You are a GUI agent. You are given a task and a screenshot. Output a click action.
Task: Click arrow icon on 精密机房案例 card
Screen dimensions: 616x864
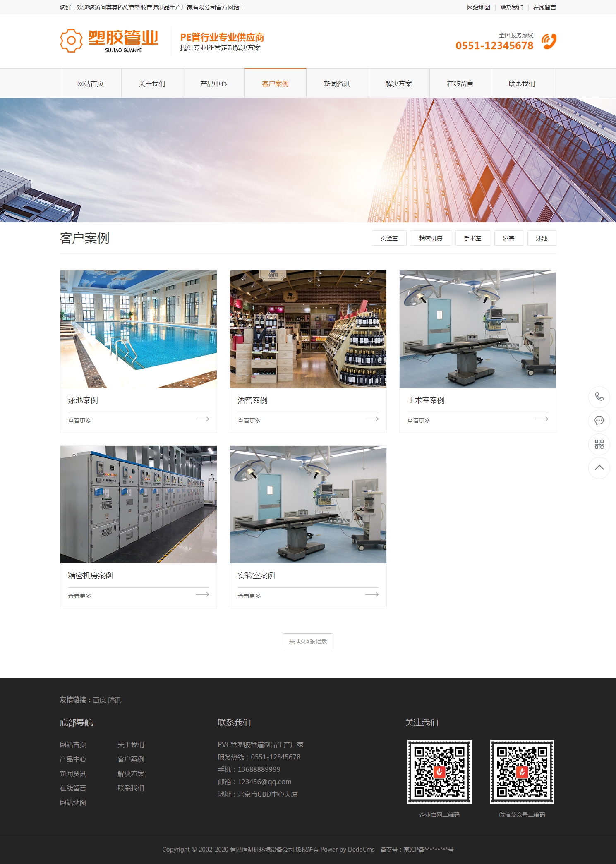[202, 594]
